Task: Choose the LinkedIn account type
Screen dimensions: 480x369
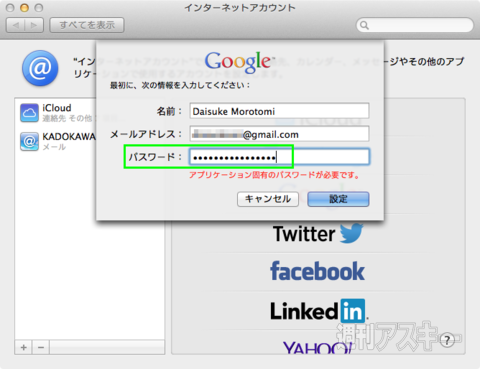Action: tap(319, 311)
